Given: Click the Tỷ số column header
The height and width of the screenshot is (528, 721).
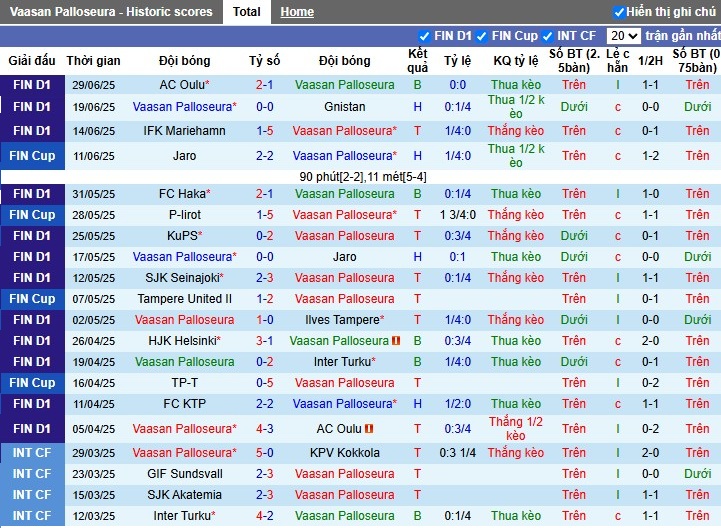Looking at the screenshot, I should 264,61.
